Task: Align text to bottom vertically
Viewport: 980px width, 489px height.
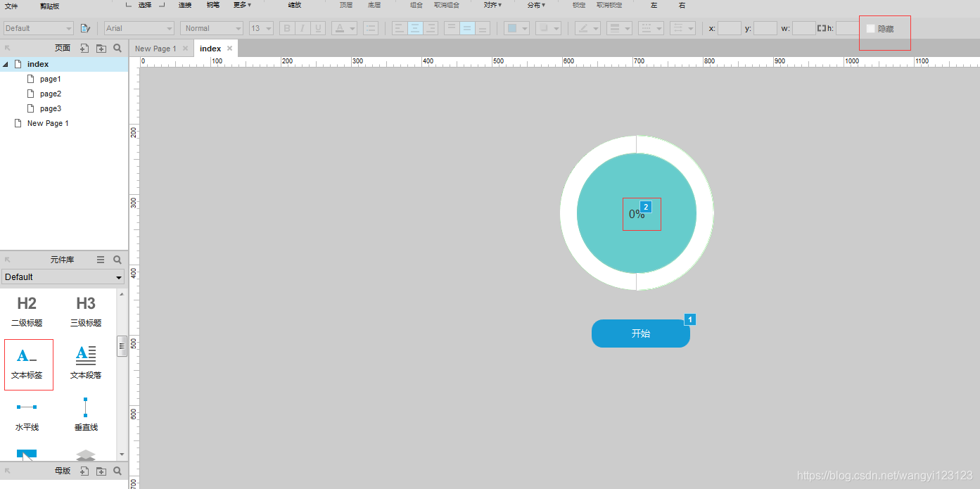Action: [x=483, y=28]
